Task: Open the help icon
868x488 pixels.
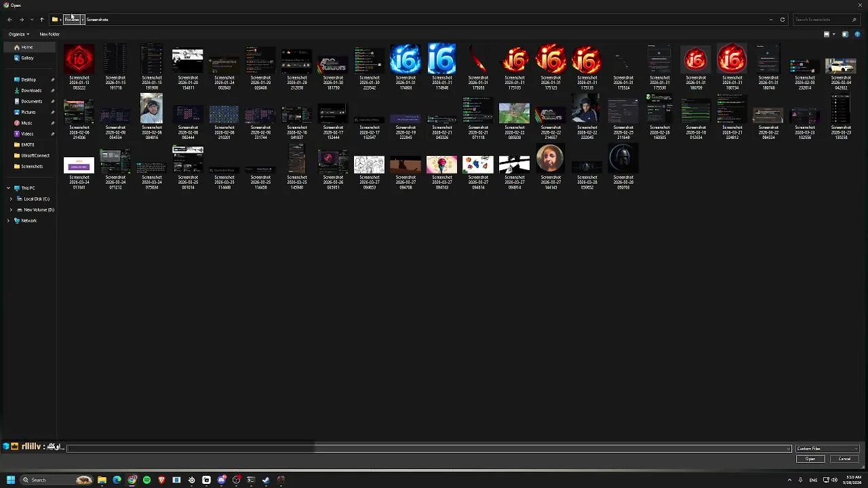Action: tap(858, 34)
